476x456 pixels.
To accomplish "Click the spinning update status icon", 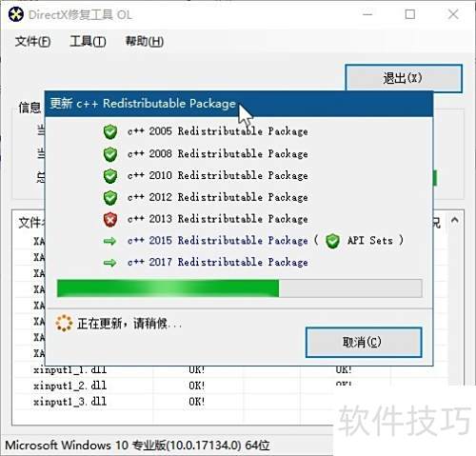I will click(64, 324).
